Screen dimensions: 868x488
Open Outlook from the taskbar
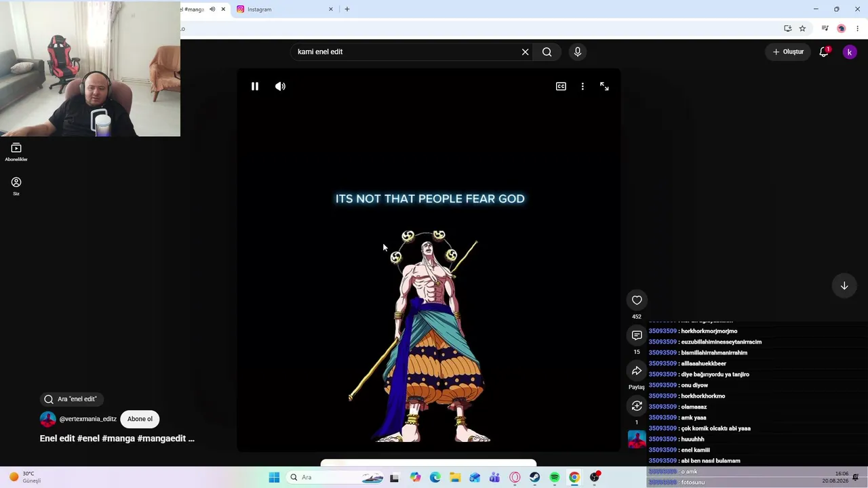click(x=475, y=477)
